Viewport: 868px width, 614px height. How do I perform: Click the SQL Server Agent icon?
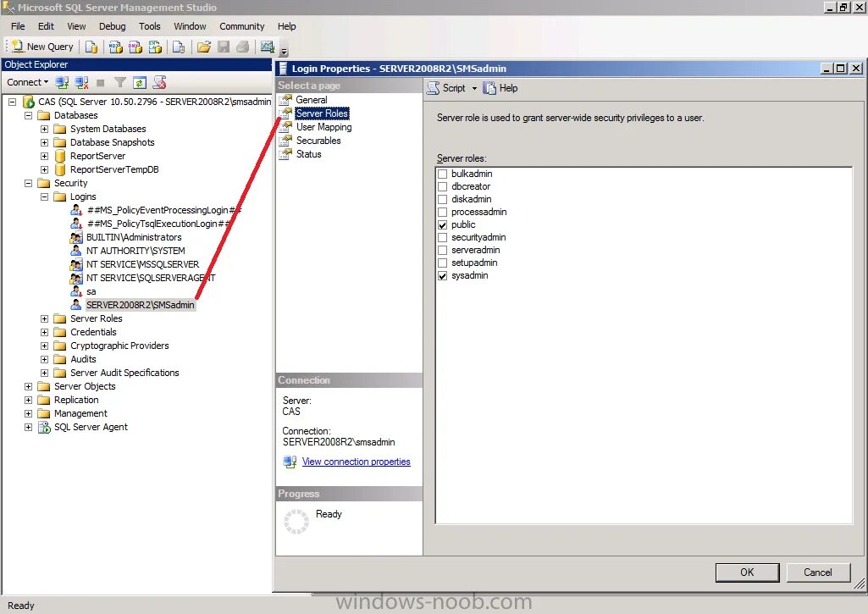pyautogui.click(x=44, y=427)
